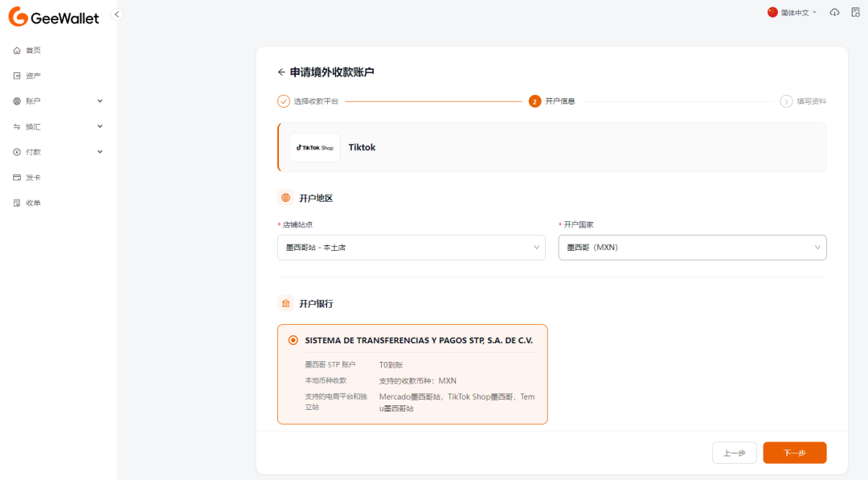Image resolution: width=868 pixels, height=480 pixels.
Task: Click the 填写资料 step label
Action: click(x=812, y=101)
